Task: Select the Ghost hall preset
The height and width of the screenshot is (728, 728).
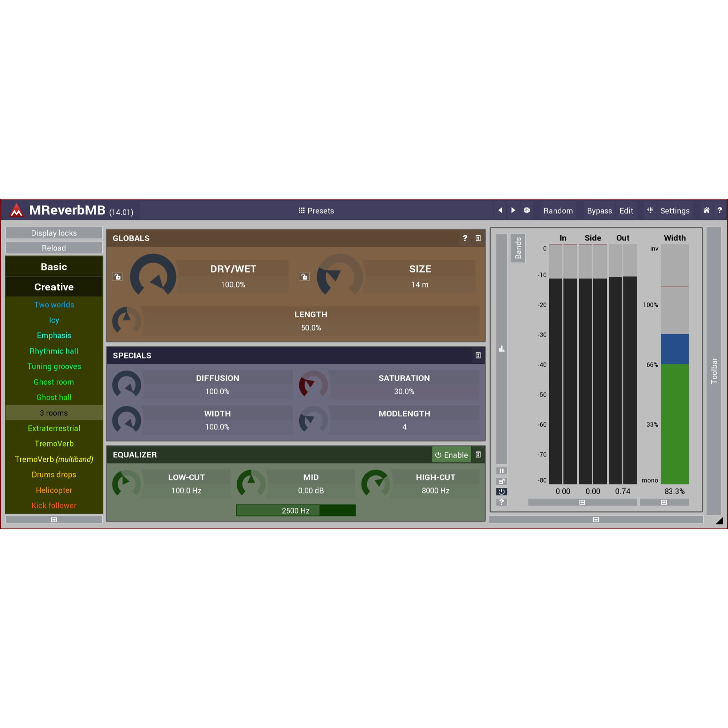Action: point(54,397)
